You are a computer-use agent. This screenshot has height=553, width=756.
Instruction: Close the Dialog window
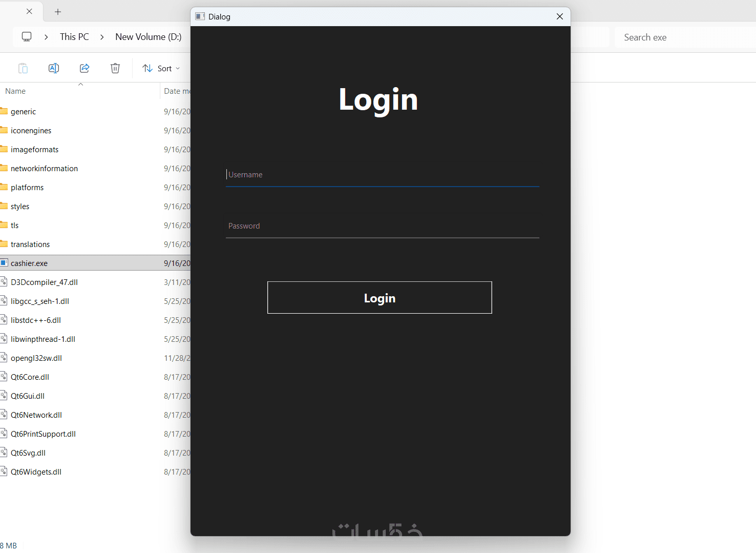560,16
